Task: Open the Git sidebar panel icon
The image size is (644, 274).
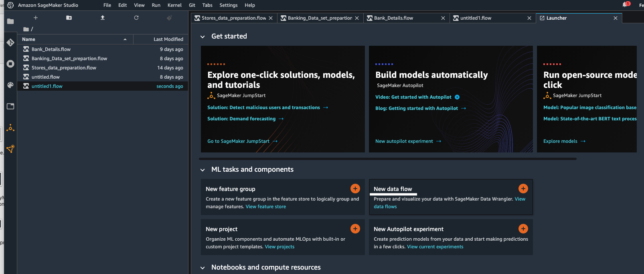Action: (10, 43)
